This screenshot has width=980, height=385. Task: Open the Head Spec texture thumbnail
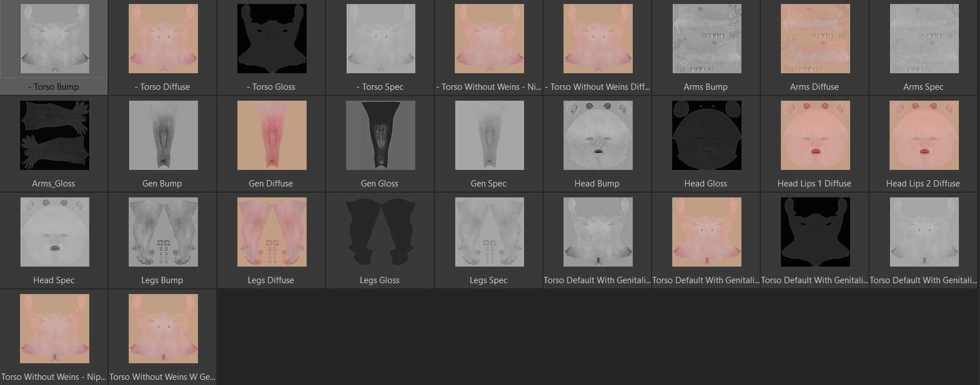click(54, 232)
